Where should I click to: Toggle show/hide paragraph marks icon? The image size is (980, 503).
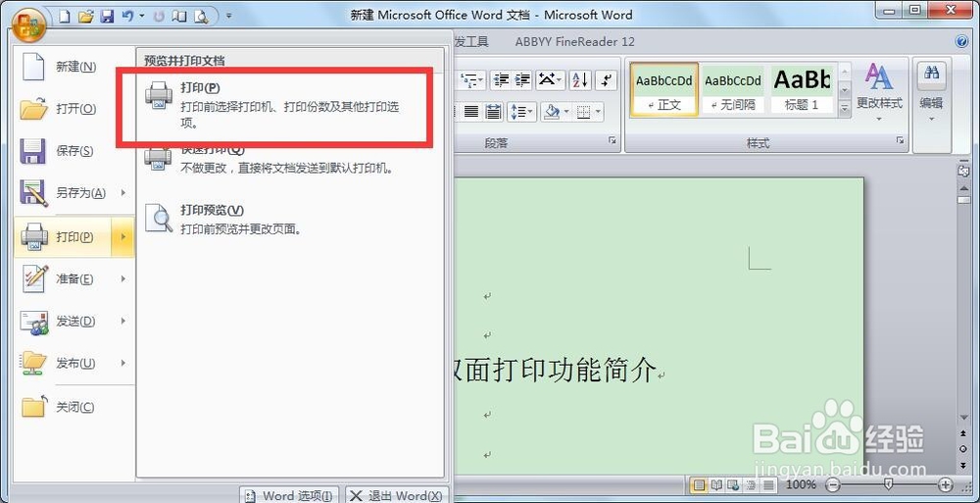click(606, 80)
